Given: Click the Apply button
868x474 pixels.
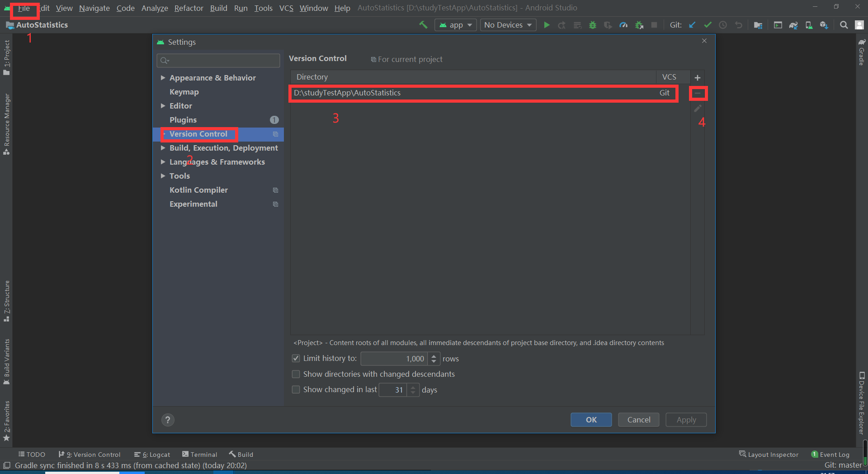Looking at the screenshot, I should [x=686, y=420].
